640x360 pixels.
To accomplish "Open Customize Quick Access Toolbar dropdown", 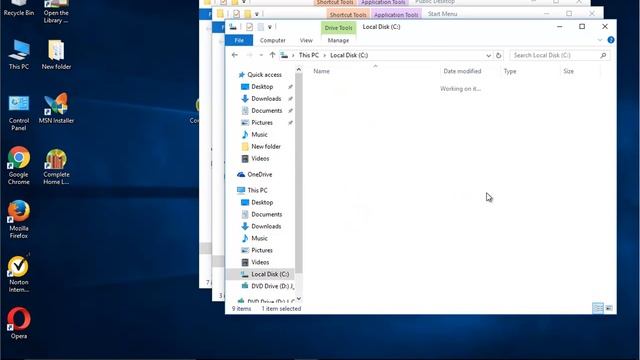I will pos(270,27).
